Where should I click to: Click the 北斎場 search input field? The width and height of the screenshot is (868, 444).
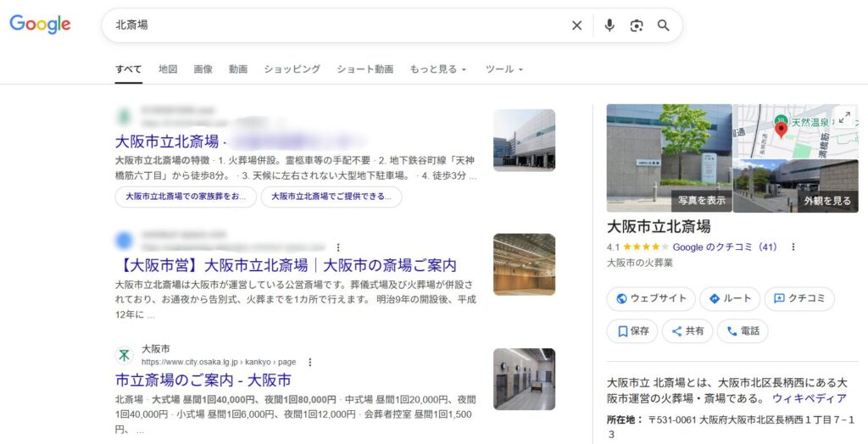click(337, 25)
